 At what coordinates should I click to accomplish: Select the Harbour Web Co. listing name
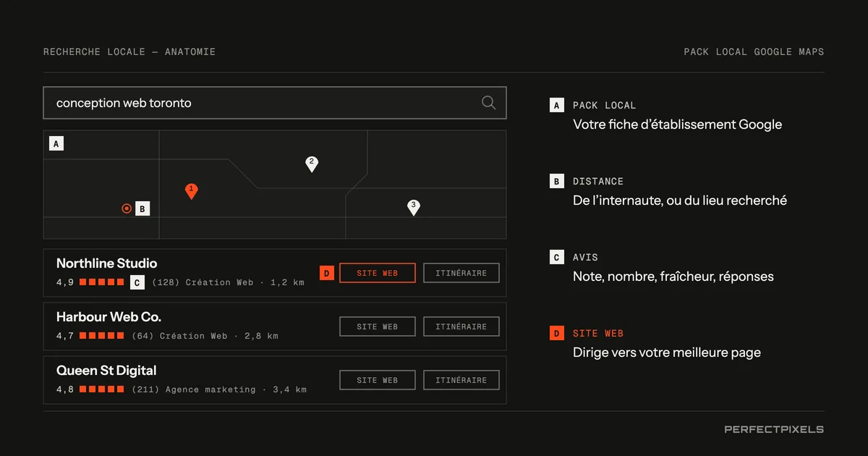click(109, 317)
